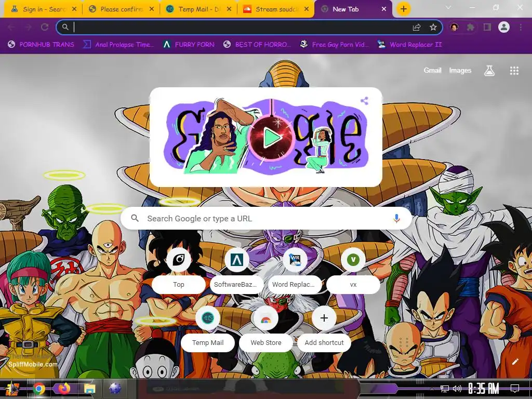Screen dimensions: 532x399
Task: Open the volume tray icon
Action: (x=457, y=389)
